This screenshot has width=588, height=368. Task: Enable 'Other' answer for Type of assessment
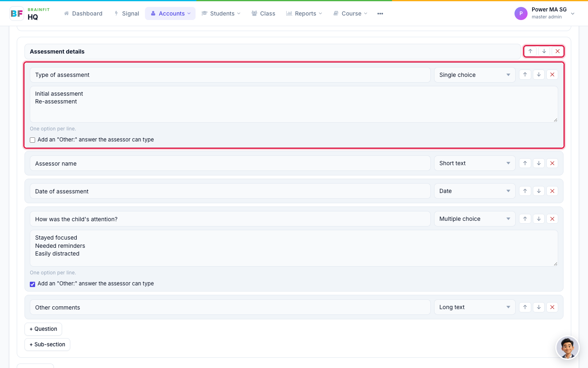(33, 140)
